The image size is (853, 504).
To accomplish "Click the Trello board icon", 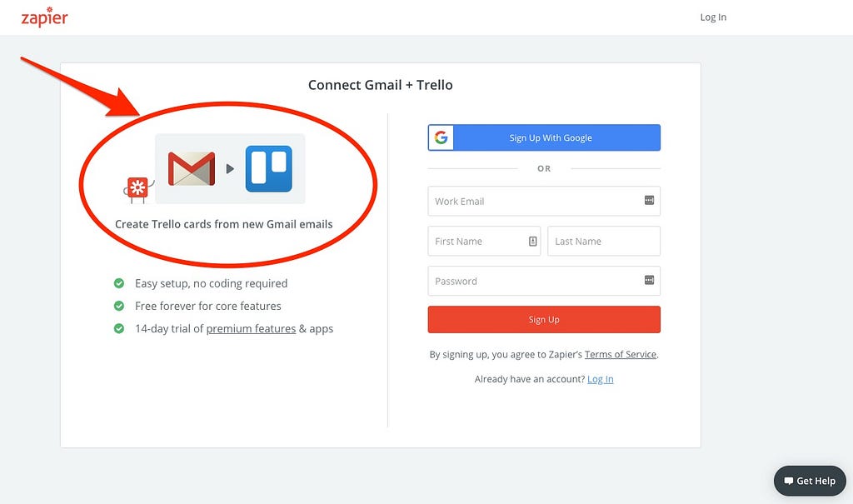I will click(x=269, y=169).
